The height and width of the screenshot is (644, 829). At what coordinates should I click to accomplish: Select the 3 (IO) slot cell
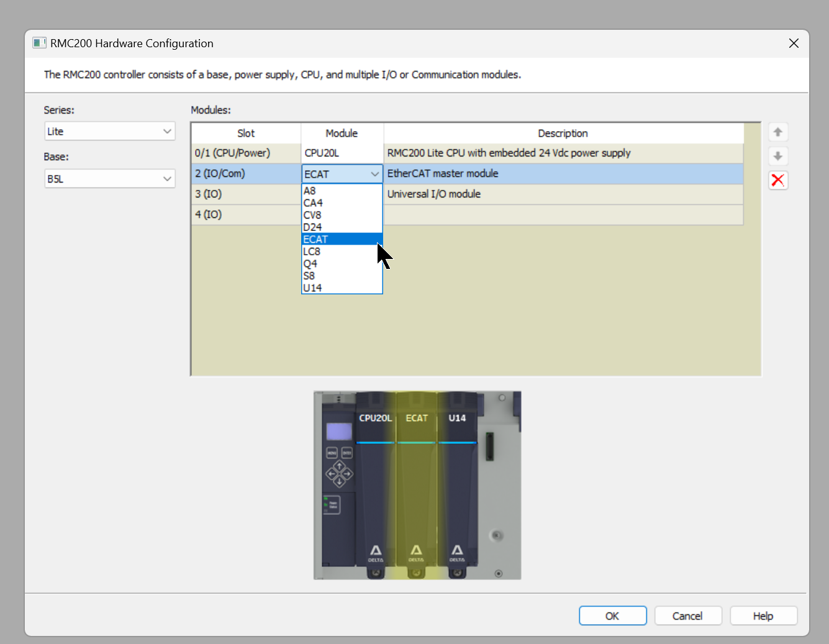[247, 194]
